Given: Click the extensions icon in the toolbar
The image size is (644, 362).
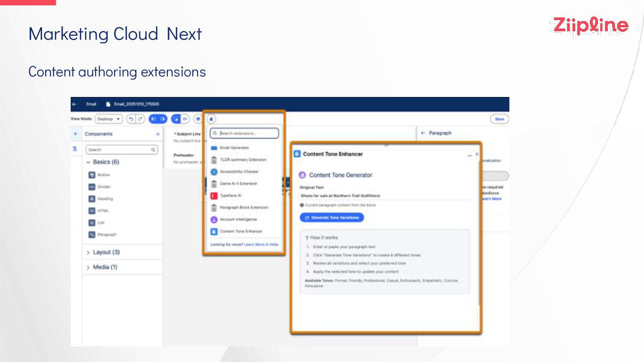Looking at the screenshot, I should 212,119.
